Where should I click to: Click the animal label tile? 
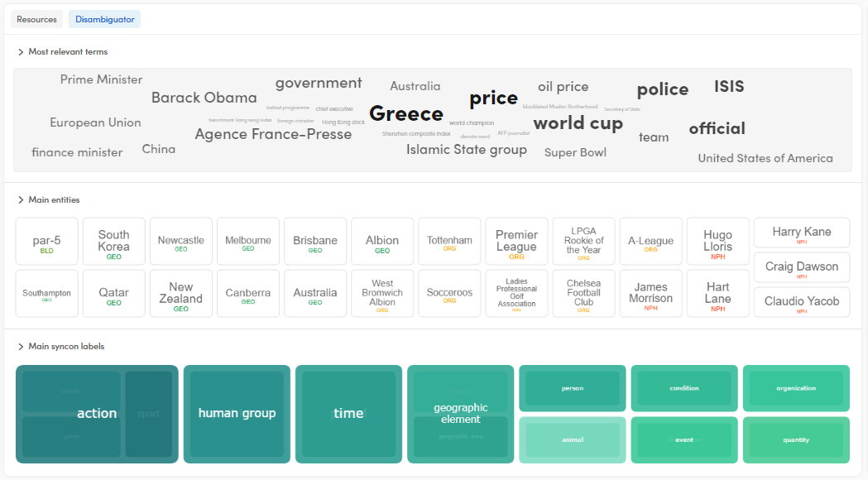(572, 440)
